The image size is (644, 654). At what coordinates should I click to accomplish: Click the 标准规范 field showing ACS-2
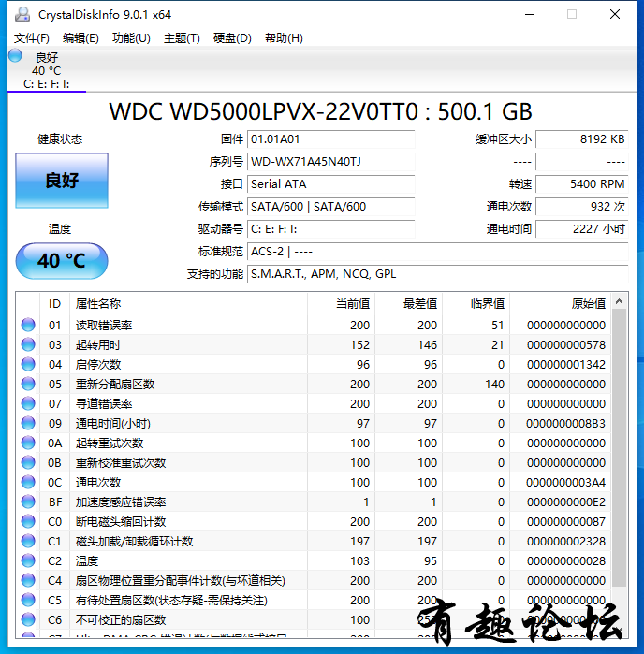[438, 252]
